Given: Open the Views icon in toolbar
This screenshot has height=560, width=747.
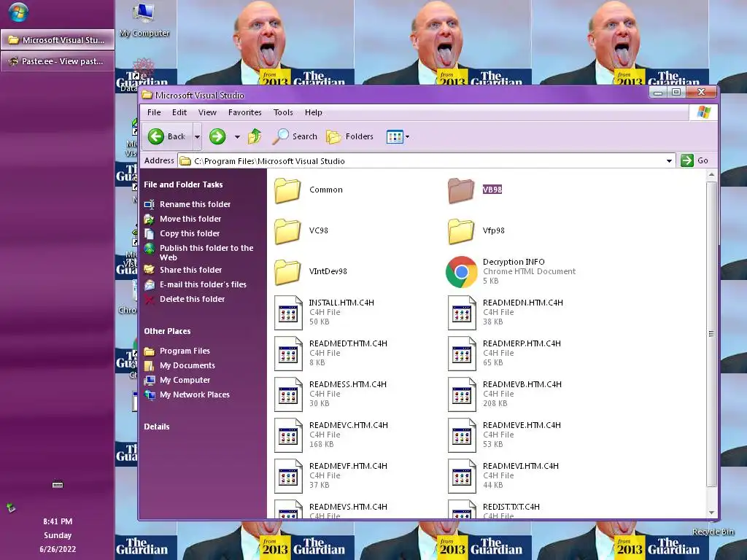Looking at the screenshot, I should click(x=395, y=136).
